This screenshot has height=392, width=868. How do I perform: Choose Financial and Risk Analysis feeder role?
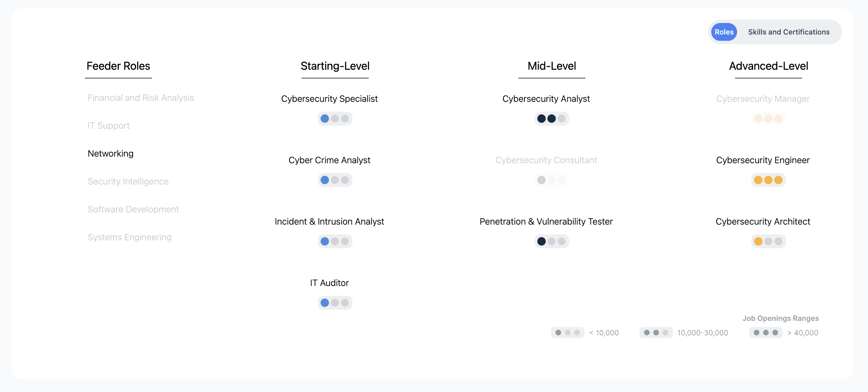pyautogui.click(x=141, y=98)
